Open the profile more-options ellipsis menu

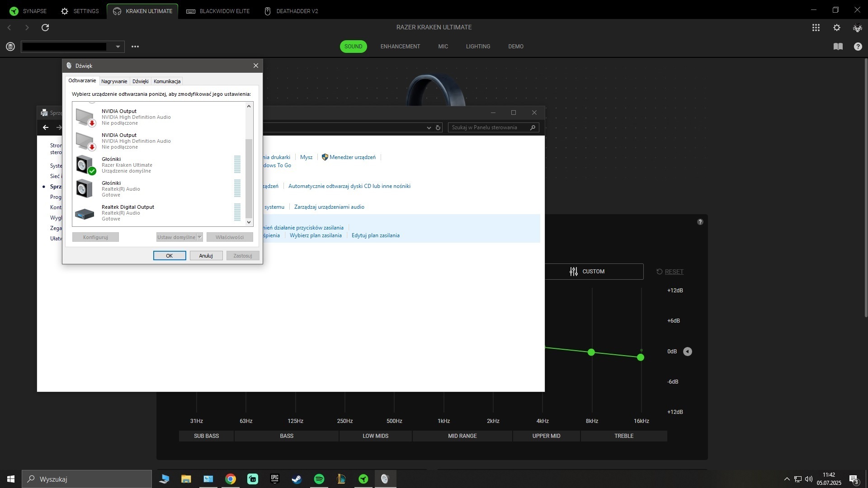pos(135,47)
